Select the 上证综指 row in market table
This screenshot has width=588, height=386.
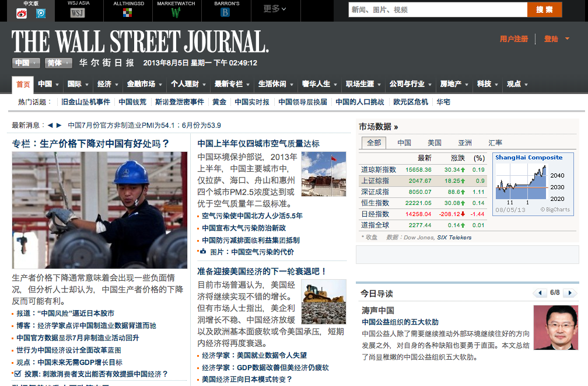423,180
